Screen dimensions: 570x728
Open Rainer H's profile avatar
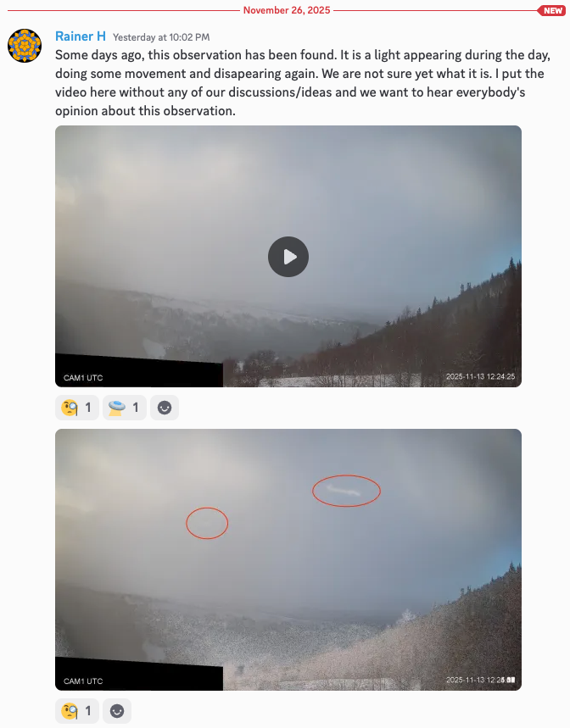[25, 46]
